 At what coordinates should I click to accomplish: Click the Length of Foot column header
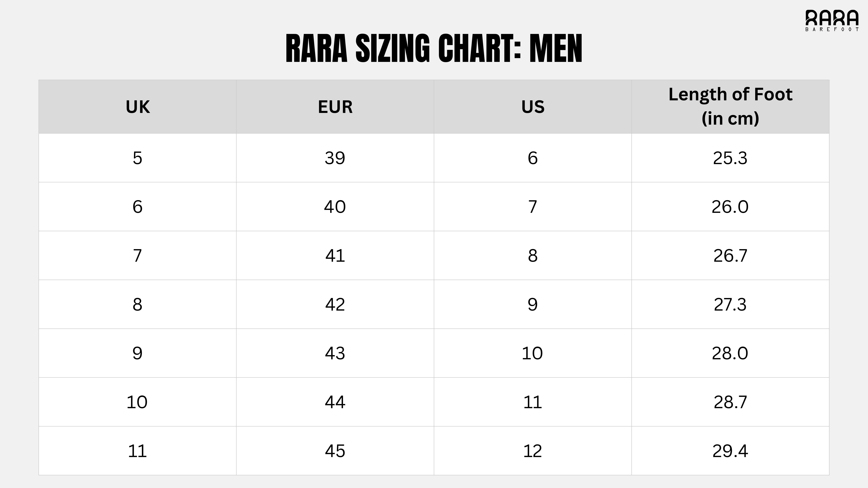[730, 106]
